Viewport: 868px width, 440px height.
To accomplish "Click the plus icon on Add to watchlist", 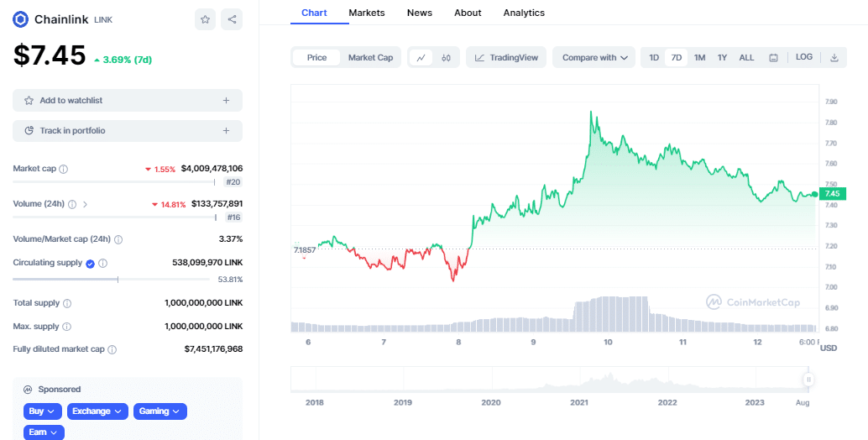I will click(226, 100).
